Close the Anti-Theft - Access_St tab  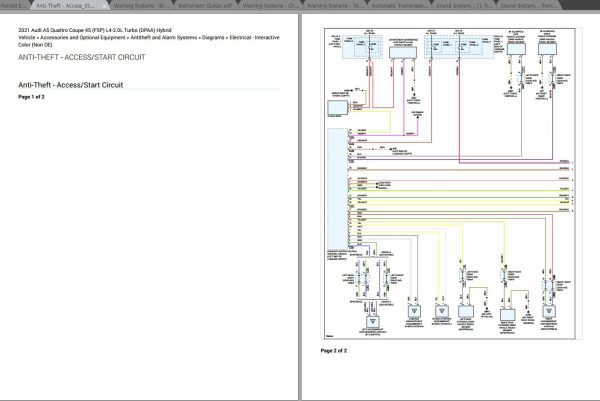(x=104, y=6)
